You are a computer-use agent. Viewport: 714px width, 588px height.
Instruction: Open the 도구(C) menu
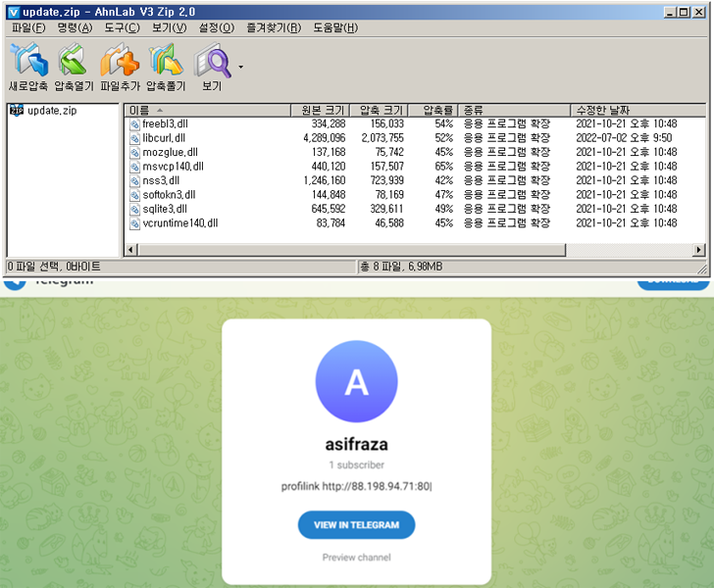pos(120,27)
